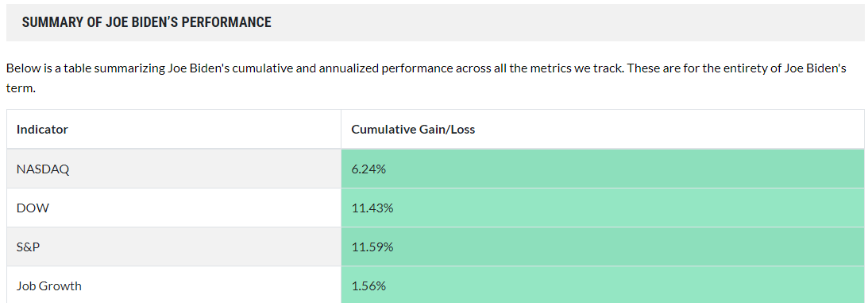Click the Job Growth row label
Viewport: 868px width, 303px height.
point(48,286)
